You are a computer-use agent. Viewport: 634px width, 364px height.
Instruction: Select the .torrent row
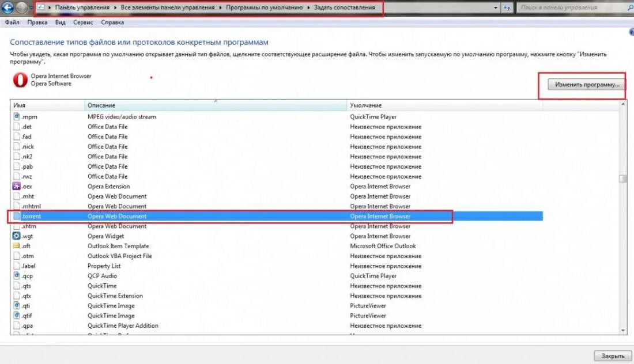click(x=277, y=216)
